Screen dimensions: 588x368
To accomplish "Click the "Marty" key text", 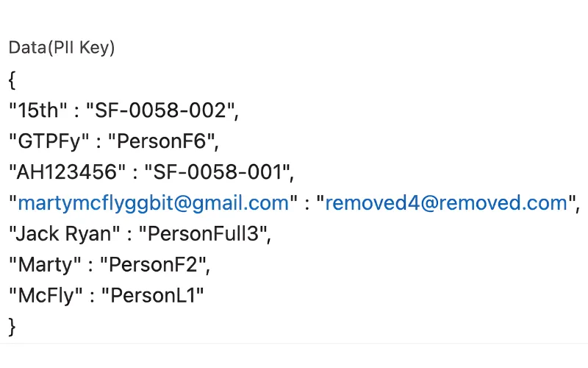I will 45,265.
